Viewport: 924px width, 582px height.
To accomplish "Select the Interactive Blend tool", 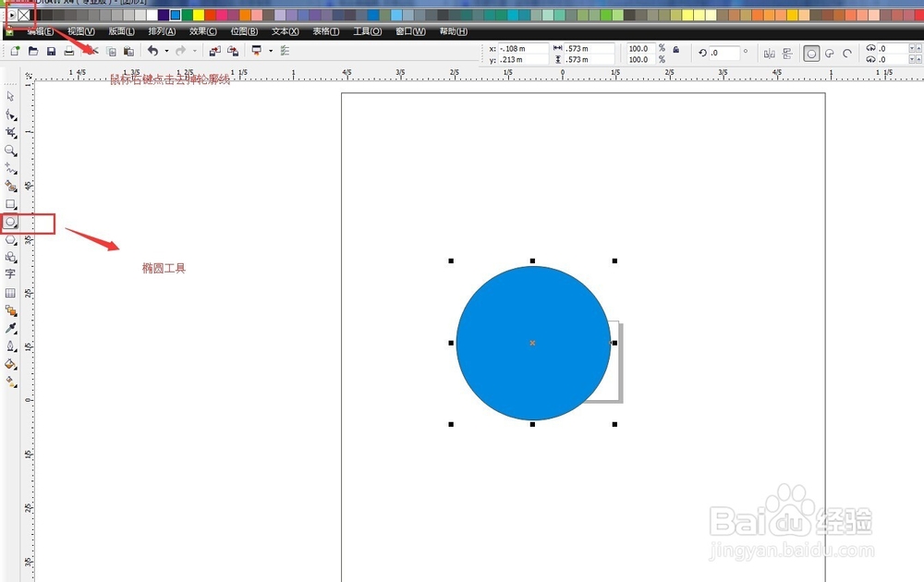I will point(10,310).
